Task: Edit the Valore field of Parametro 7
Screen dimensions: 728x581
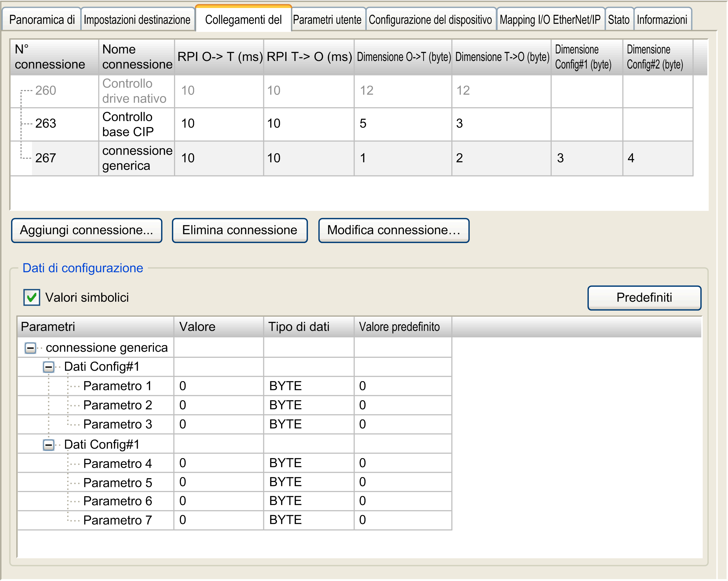Action: [219, 520]
